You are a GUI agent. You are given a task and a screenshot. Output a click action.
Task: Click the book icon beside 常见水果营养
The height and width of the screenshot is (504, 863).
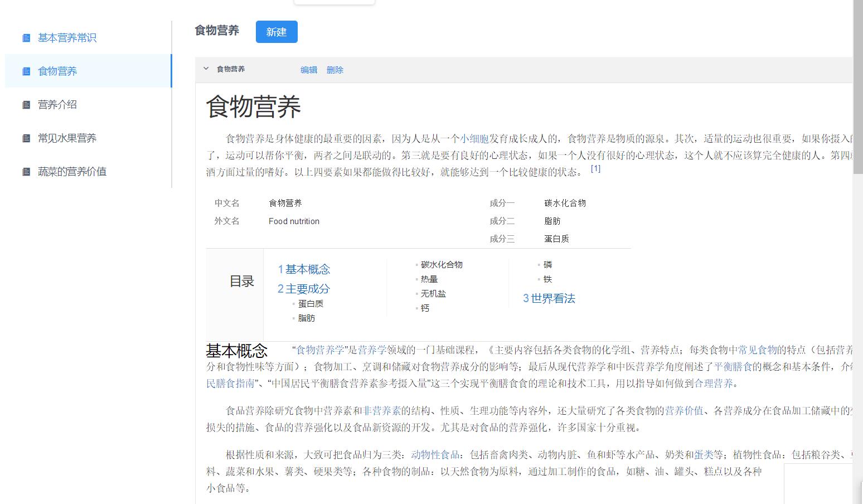click(x=26, y=138)
